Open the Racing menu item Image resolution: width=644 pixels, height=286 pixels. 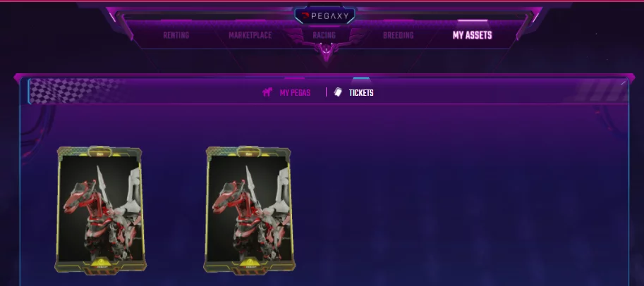click(x=324, y=35)
